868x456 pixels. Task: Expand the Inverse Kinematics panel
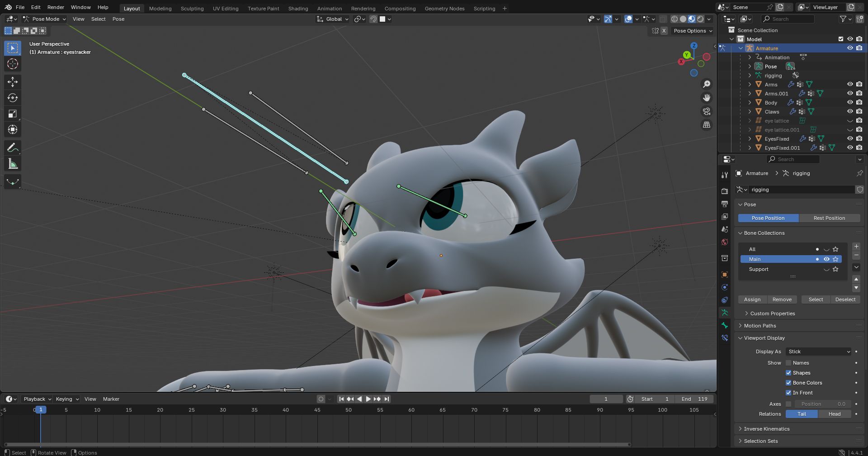pyautogui.click(x=766, y=429)
